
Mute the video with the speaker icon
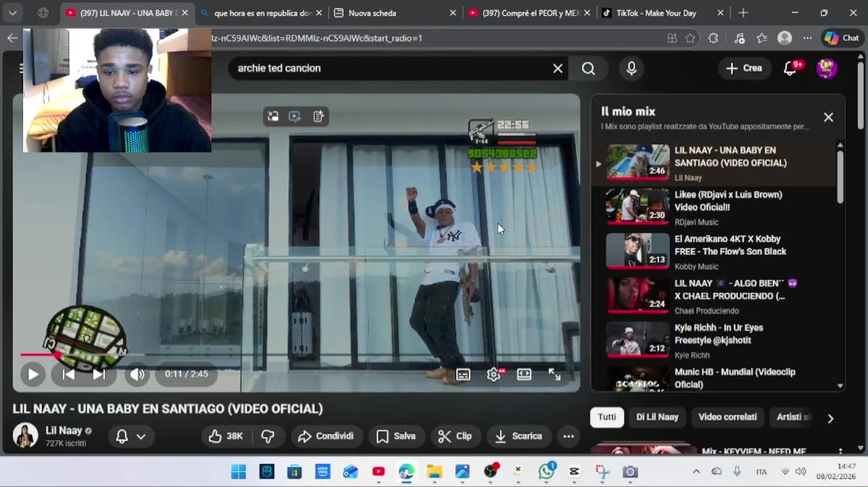pyautogui.click(x=137, y=374)
